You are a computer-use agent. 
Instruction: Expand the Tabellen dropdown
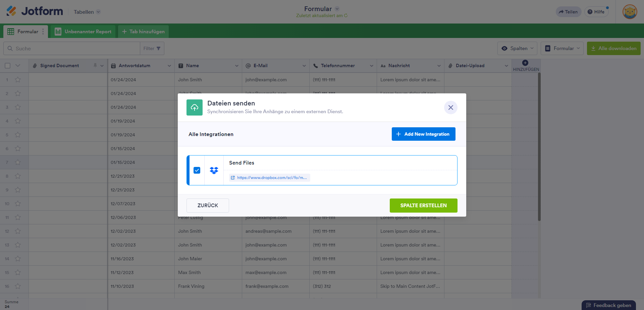[x=87, y=12]
